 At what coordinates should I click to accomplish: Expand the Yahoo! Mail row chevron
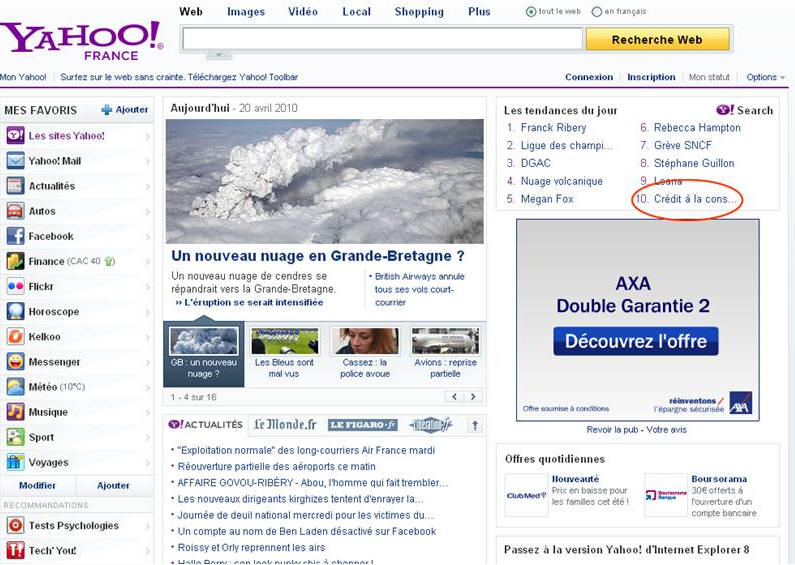click(148, 161)
